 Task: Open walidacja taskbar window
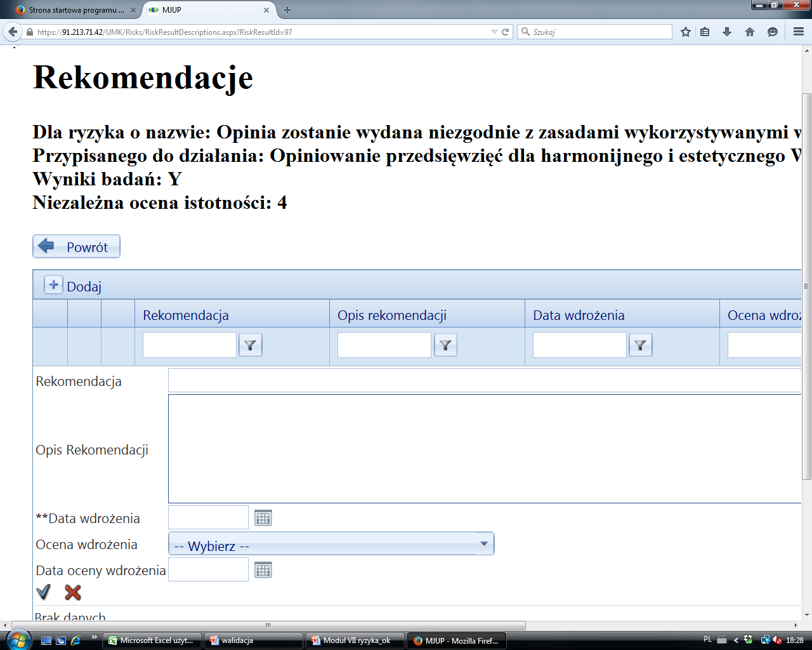tap(254, 640)
